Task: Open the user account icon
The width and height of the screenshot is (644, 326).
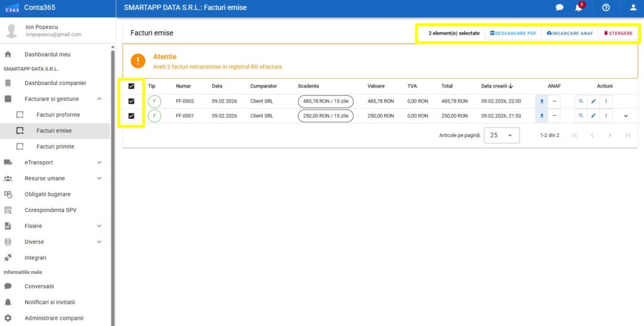Action: pyautogui.click(x=633, y=8)
